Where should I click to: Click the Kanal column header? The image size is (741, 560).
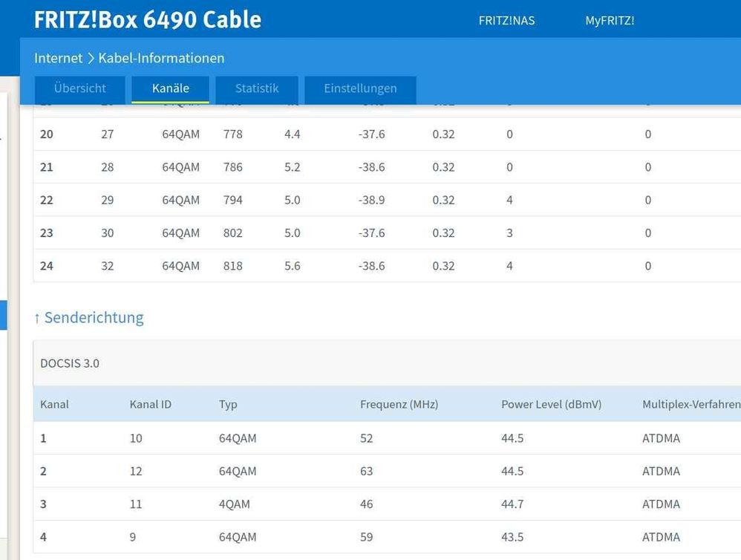pyautogui.click(x=54, y=405)
